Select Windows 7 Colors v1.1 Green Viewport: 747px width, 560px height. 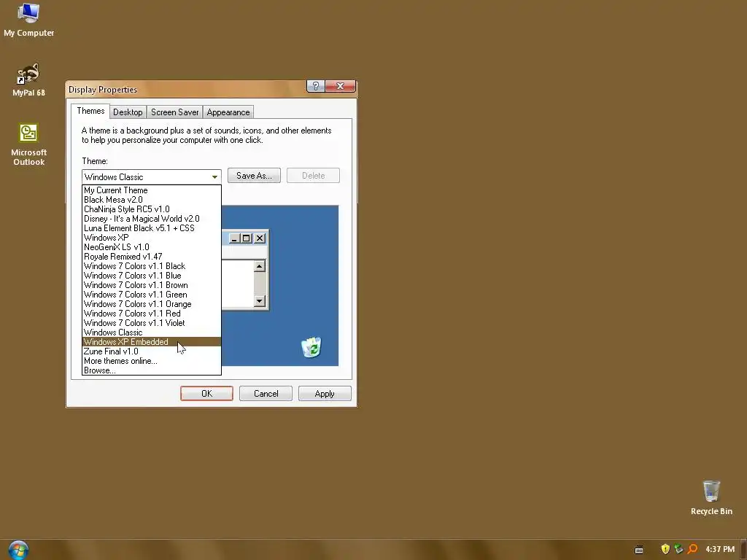click(152, 295)
